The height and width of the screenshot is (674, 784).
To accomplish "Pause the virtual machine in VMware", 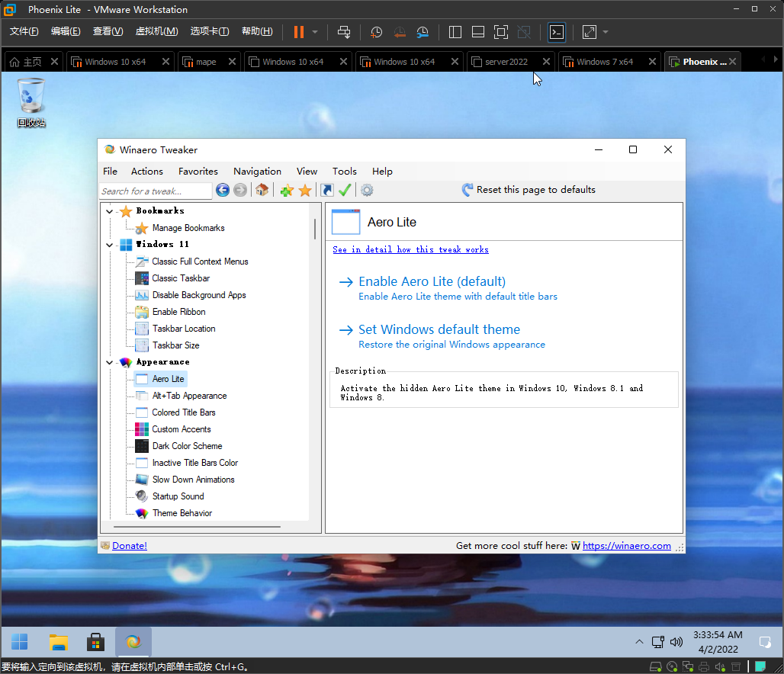I will coord(299,32).
